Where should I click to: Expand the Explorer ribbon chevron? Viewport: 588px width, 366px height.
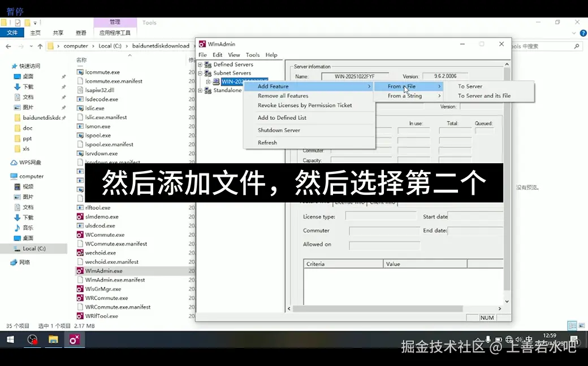click(574, 33)
